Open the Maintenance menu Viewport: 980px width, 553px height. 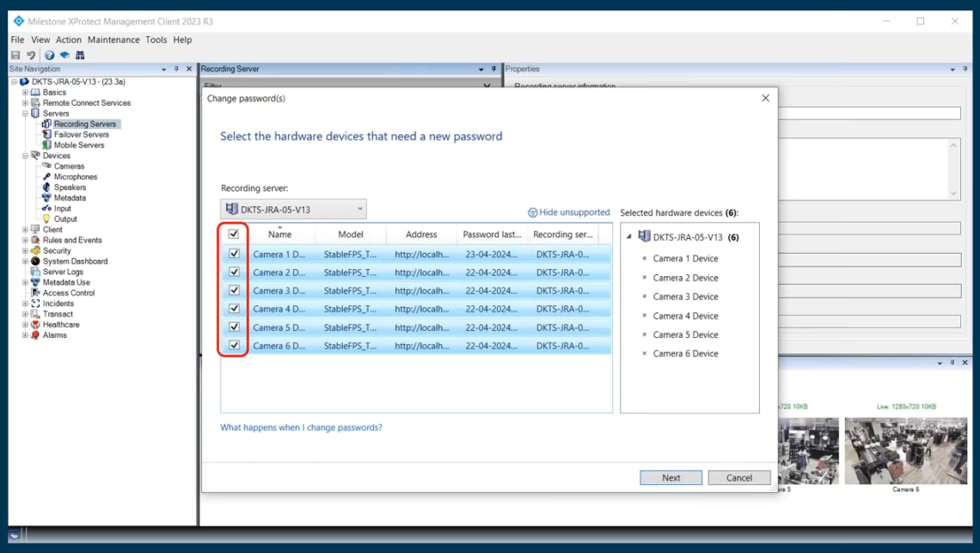[113, 40]
